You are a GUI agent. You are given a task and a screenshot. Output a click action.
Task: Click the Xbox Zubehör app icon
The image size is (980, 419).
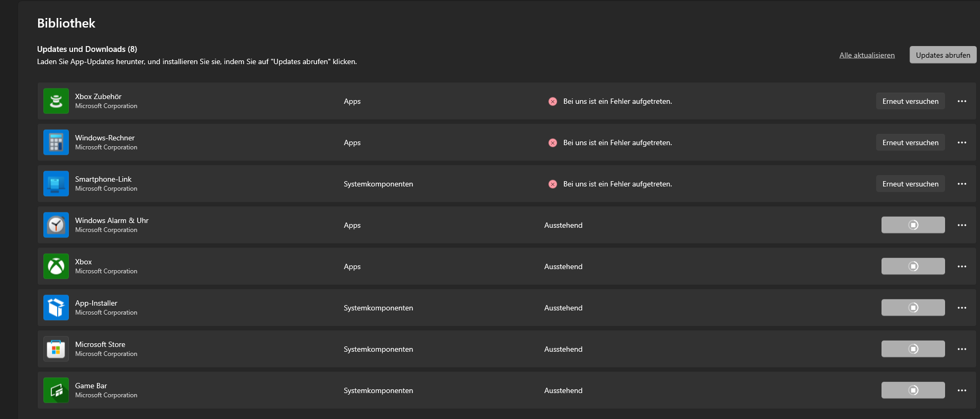[x=56, y=101]
